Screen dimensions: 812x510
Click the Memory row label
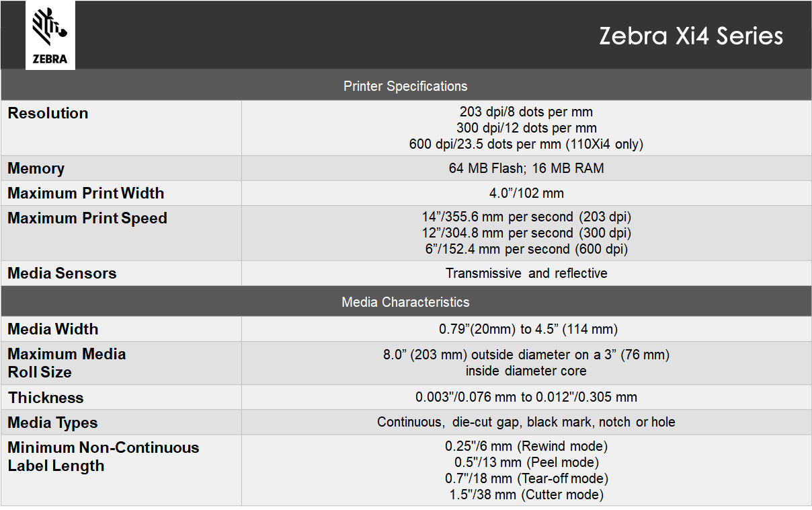[x=36, y=169]
